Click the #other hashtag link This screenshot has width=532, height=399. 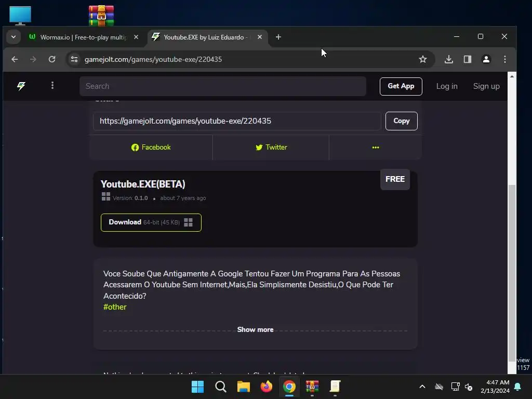(115, 307)
